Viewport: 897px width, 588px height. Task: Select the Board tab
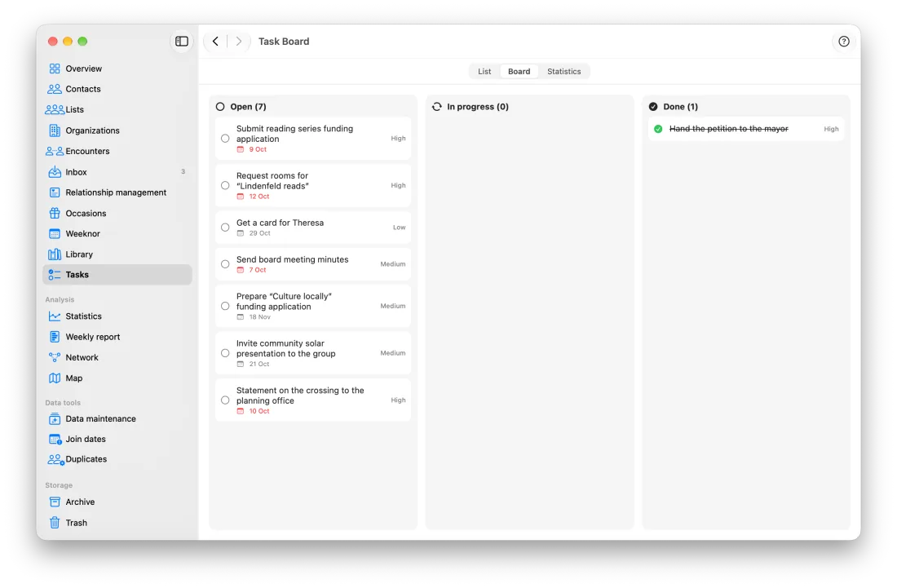pos(519,72)
